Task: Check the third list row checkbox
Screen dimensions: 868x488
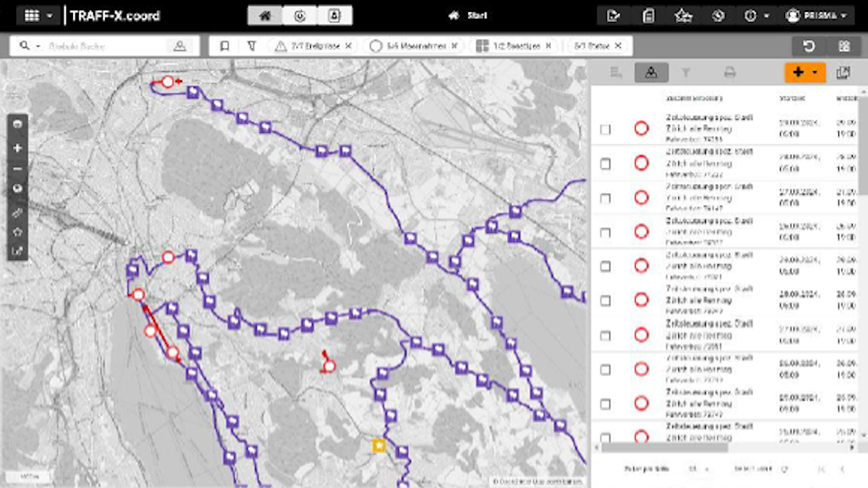Action: tap(605, 197)
